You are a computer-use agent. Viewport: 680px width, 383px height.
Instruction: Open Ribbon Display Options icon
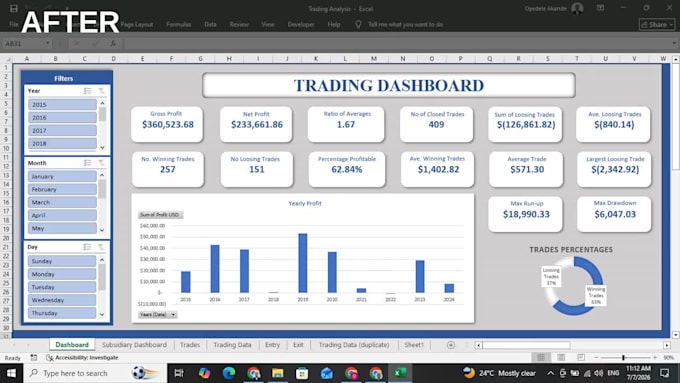click(601, 8)
